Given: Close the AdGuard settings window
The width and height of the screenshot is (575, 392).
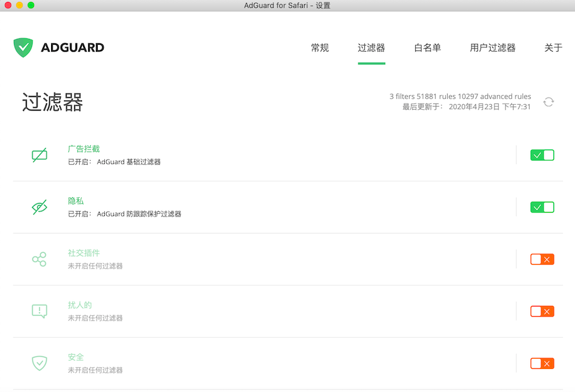Looking at the screenshot, I should click(x=8, y=5).
